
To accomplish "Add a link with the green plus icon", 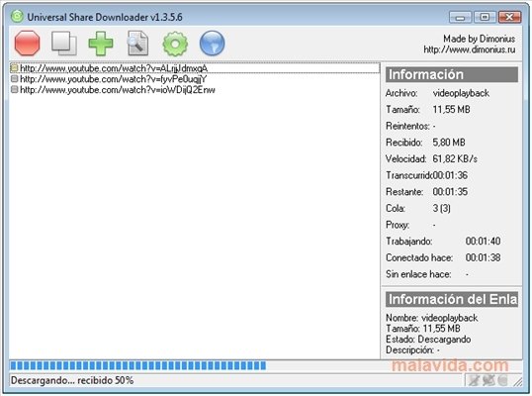I will (101, 44).
